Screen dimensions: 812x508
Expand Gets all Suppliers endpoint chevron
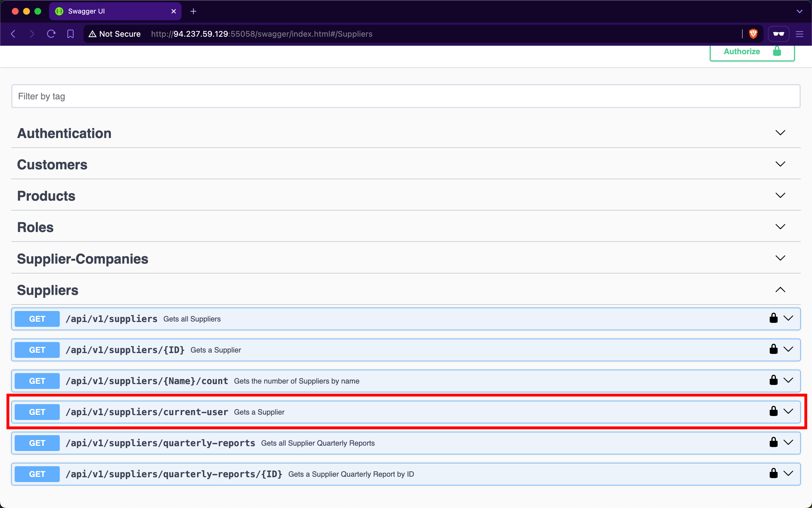(788, 318)
